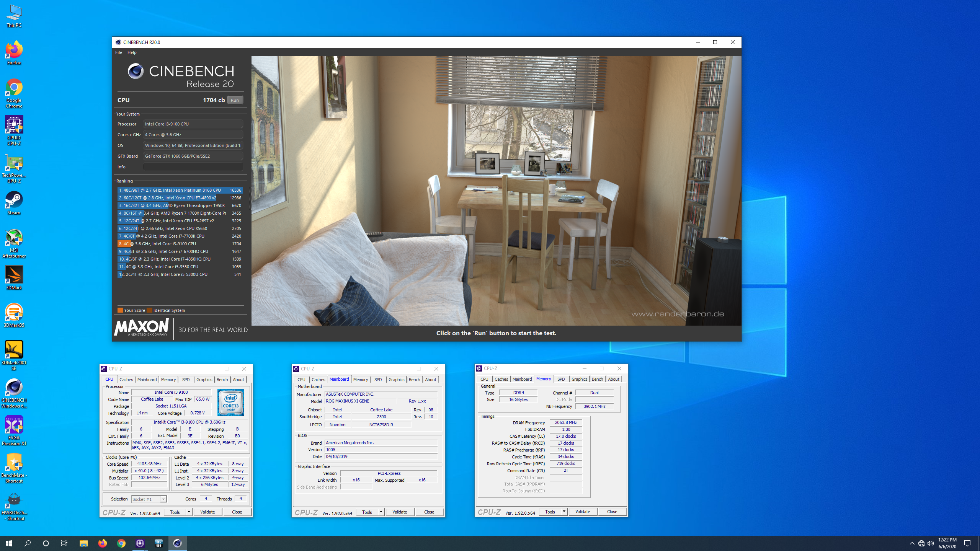
Task: Click Processor field showing Intel Core i3-9100
Action: (x=193, y=124)
